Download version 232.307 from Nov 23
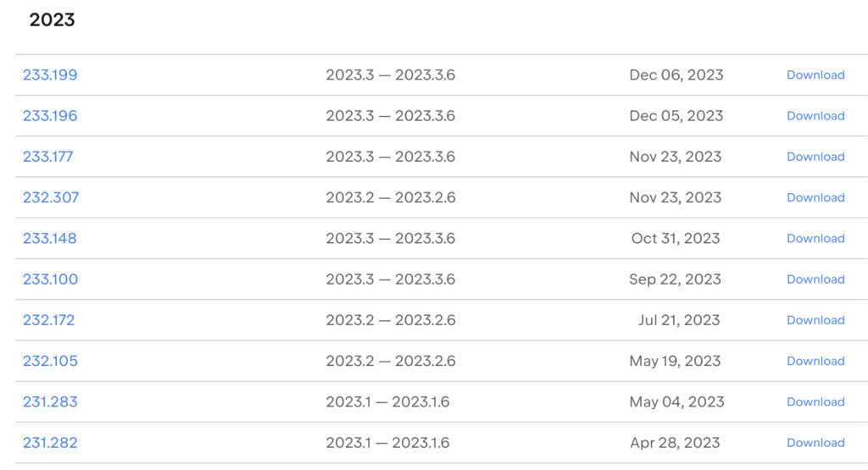Viewport: 868px width, 470px height. coord(815,197)
